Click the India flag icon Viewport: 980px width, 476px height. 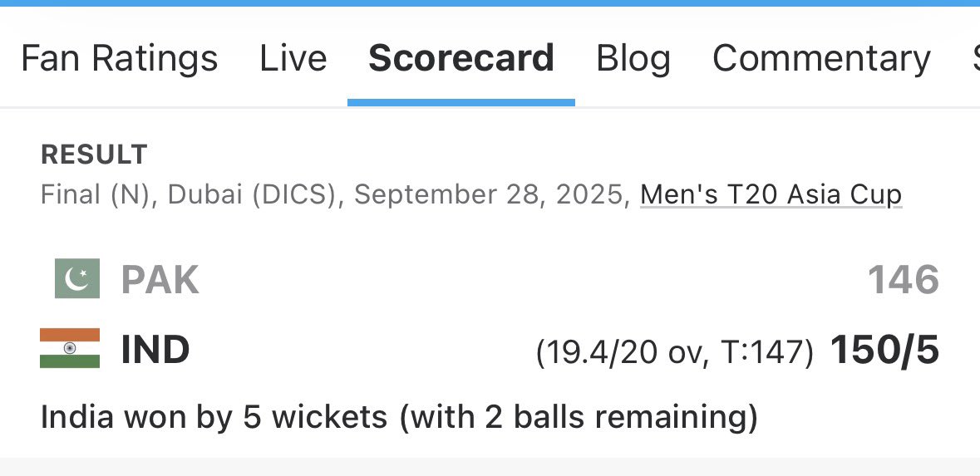coord(70,348)
